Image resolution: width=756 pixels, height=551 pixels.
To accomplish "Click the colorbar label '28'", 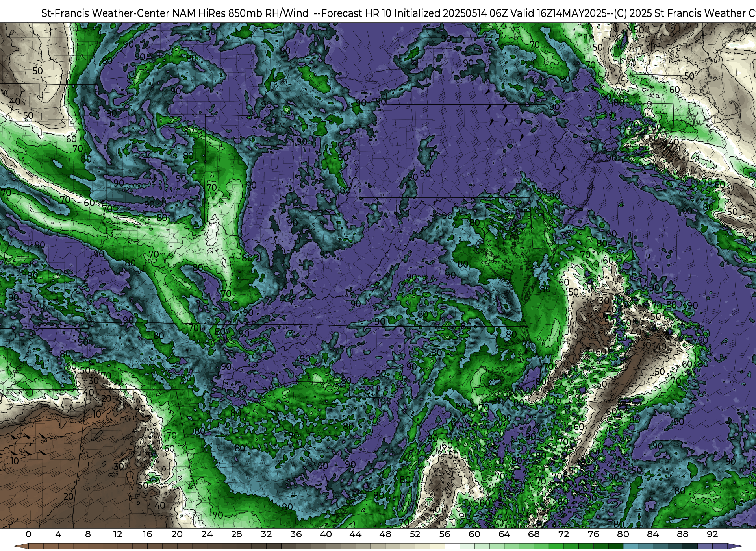I will pos(237,534).
